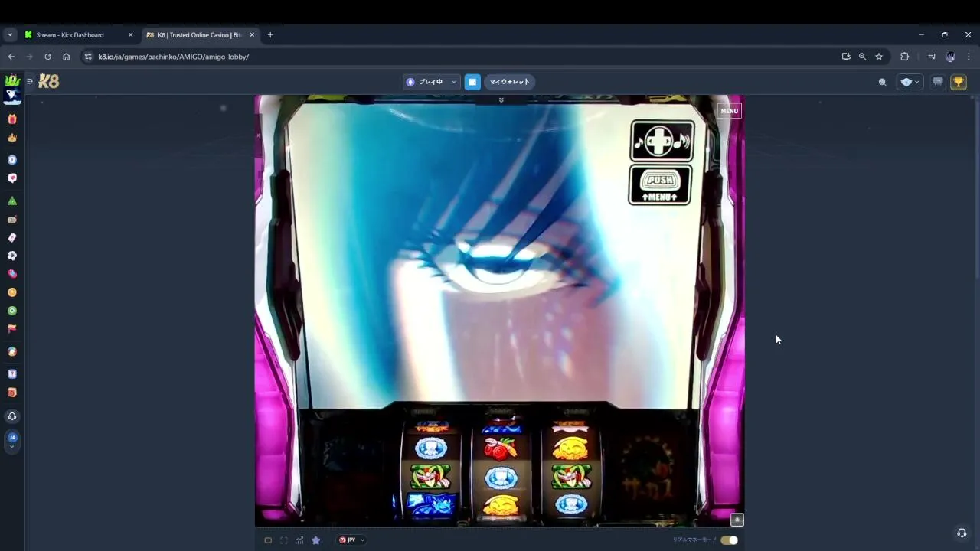Image resolution: width=980 pixels, height=551 pixels.
Task: Click the K8 logo
Action: pyautogui.click(x=49, y=81)
